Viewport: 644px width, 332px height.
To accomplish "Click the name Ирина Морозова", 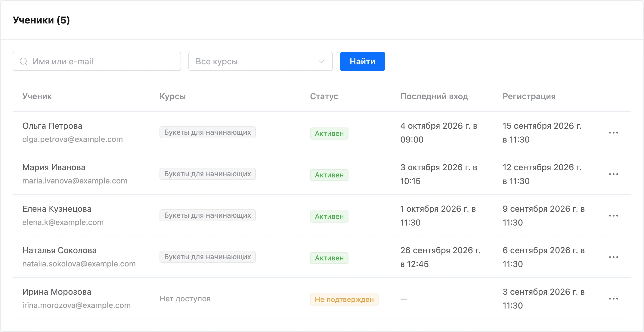I will click(x=57, y=292).
